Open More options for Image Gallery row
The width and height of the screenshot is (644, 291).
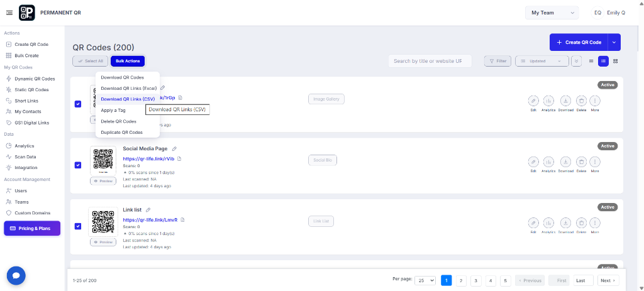tap(595, 100)
